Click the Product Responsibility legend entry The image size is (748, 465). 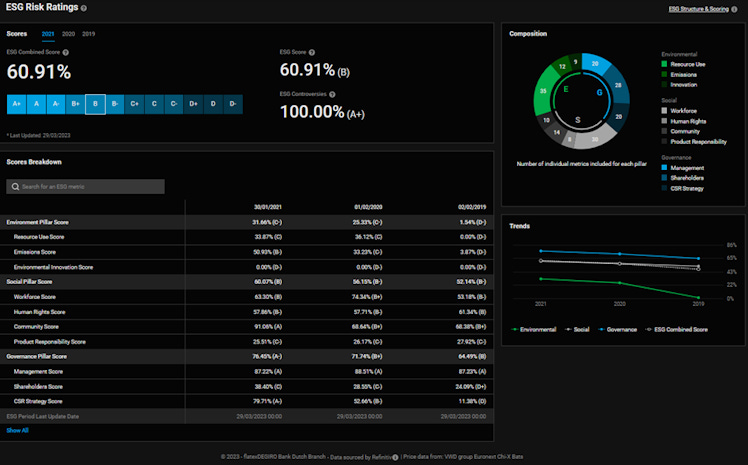click(694, 142)
